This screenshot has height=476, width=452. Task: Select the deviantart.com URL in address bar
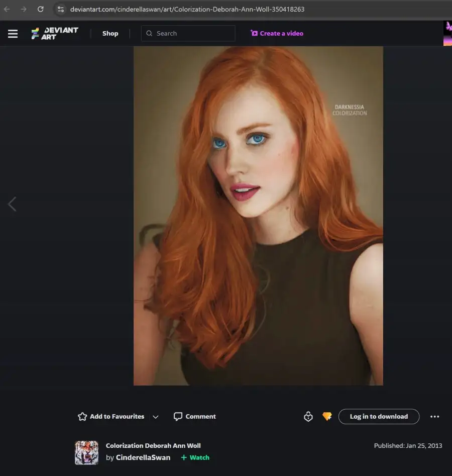pyautogui.click(x=187, y=10)
